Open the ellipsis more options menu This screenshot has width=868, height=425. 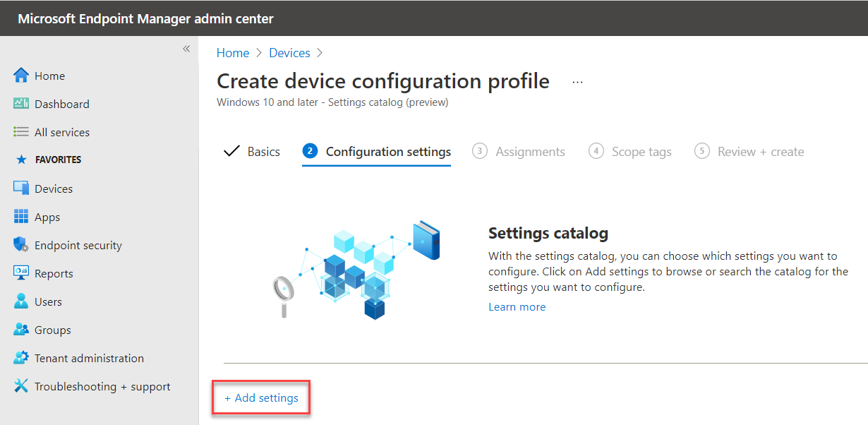[578, 82]
